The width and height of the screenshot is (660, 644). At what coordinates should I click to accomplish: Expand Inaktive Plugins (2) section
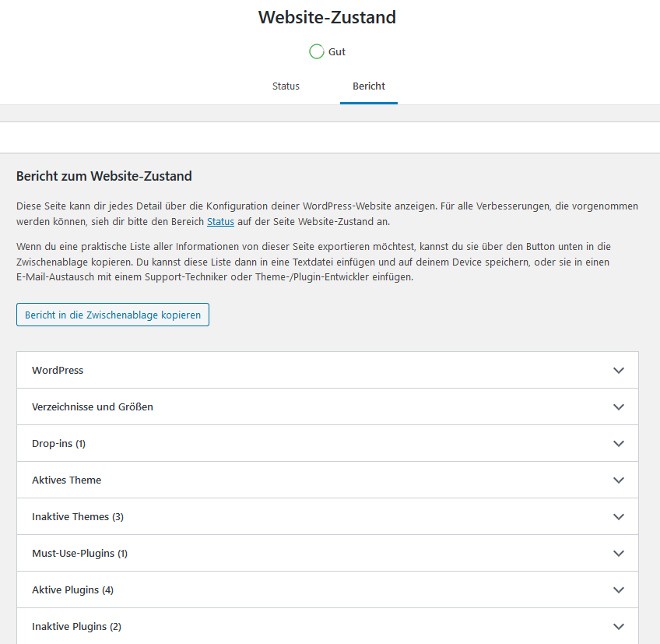pos(328,626)
